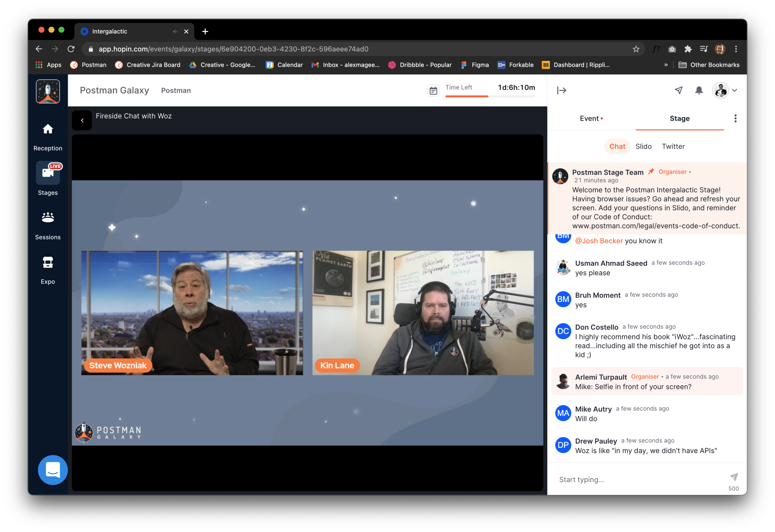
Task: Click the Postman Galaxy rocket logo
Action: coord(48,91)
